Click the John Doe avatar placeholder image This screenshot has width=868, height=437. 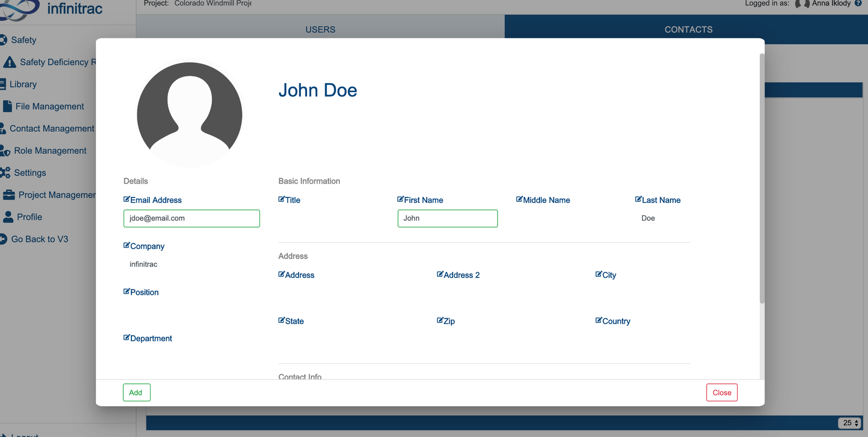coord(189,114)
